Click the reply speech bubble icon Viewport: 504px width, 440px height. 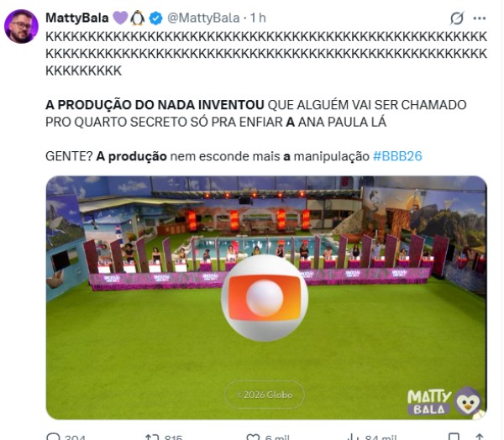pyautogui.click(x=54, y=437)
